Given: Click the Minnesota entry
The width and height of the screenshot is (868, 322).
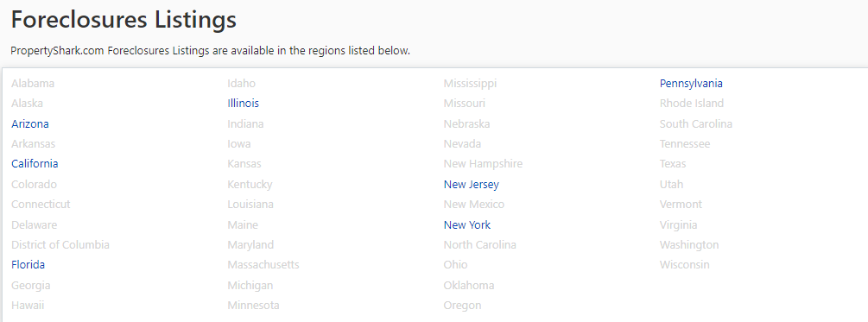Looking at the screenshot, I should click(x=253, y=306).
